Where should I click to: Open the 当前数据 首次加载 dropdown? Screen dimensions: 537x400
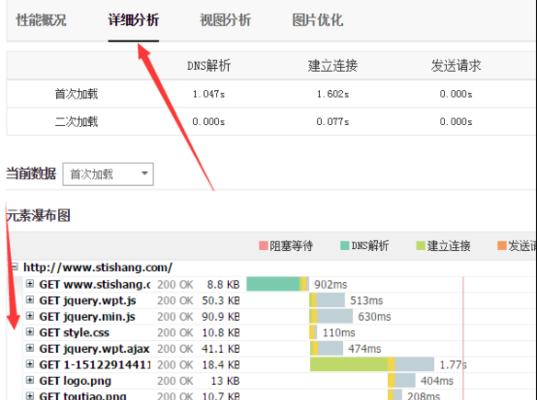click(x=108, y=174)
